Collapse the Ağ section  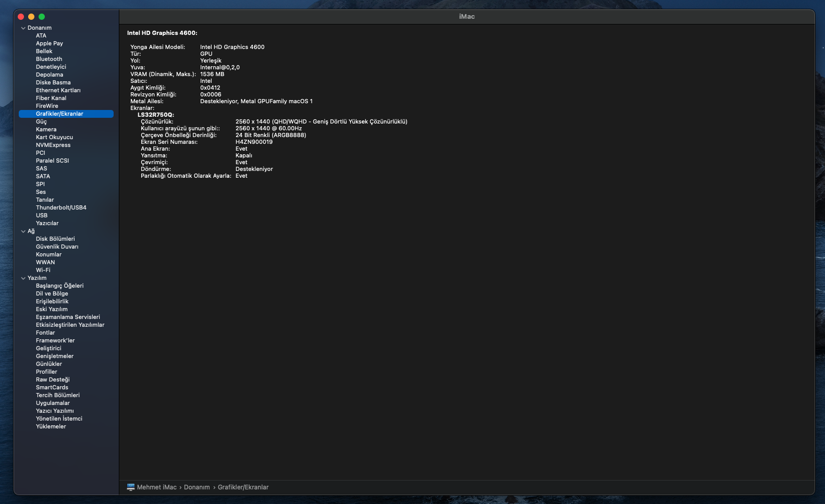pyautogui.click(x=23, y=231)
